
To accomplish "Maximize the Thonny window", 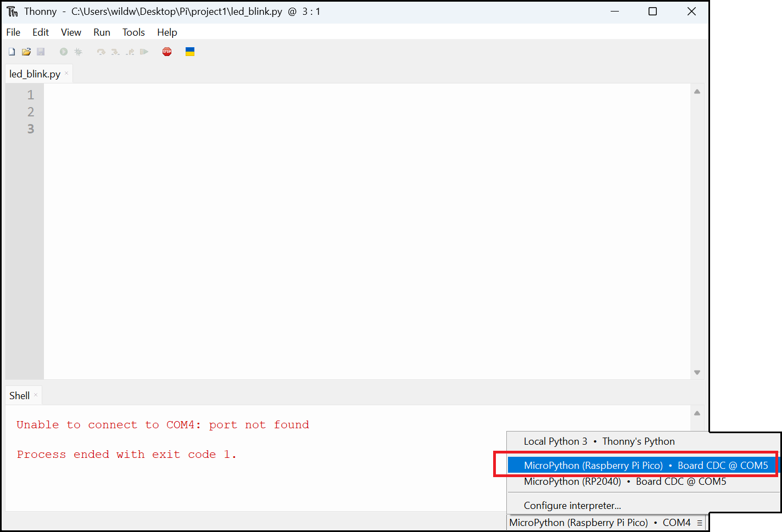I will click(x=653, y=12).
